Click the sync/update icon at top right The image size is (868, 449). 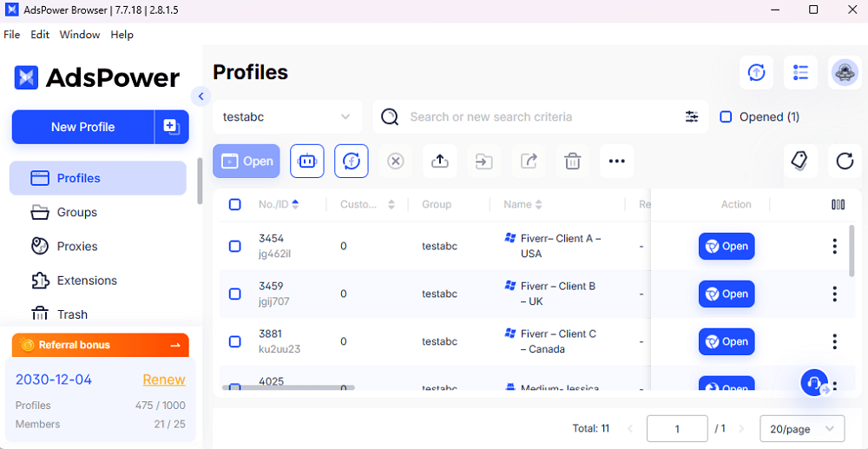click(756, 73)
